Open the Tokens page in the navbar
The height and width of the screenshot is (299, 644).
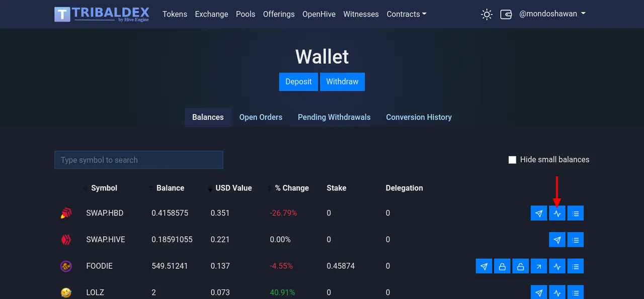[x=175, y=14]
